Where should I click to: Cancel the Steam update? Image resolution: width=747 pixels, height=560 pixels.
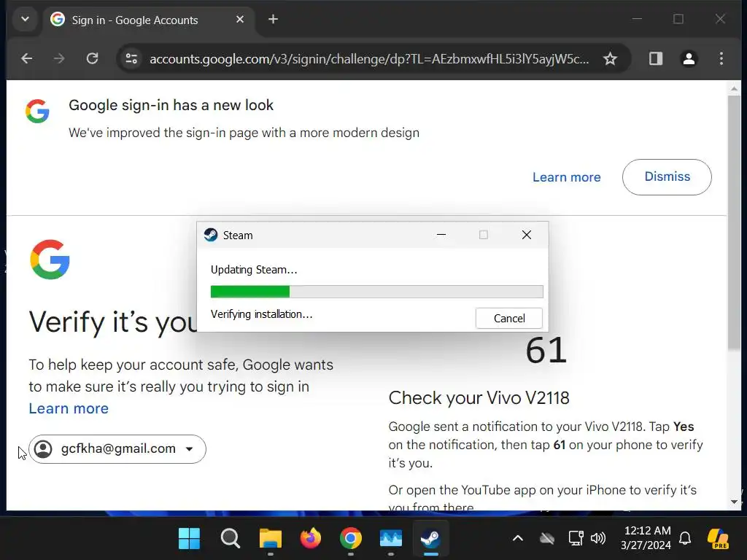[508, 318]
